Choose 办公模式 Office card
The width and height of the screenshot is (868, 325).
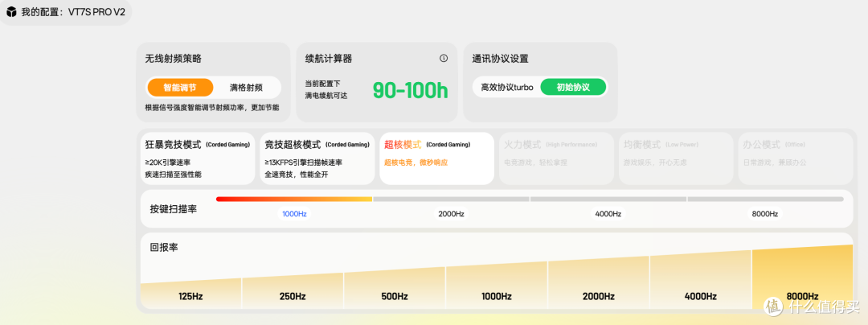click(x=796, y=158)
